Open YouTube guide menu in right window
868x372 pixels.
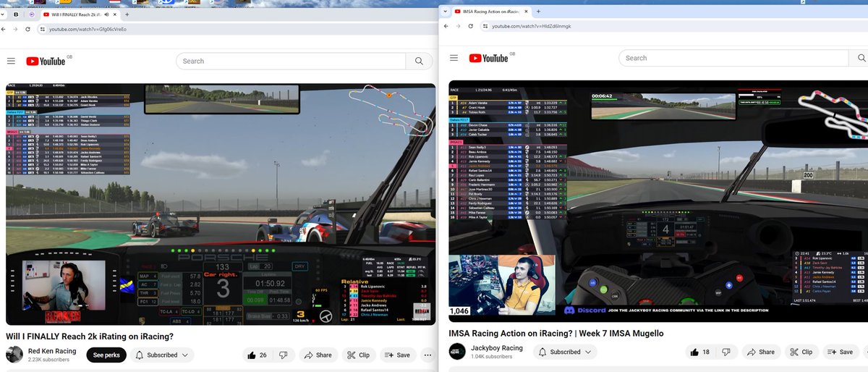point(454,58)
